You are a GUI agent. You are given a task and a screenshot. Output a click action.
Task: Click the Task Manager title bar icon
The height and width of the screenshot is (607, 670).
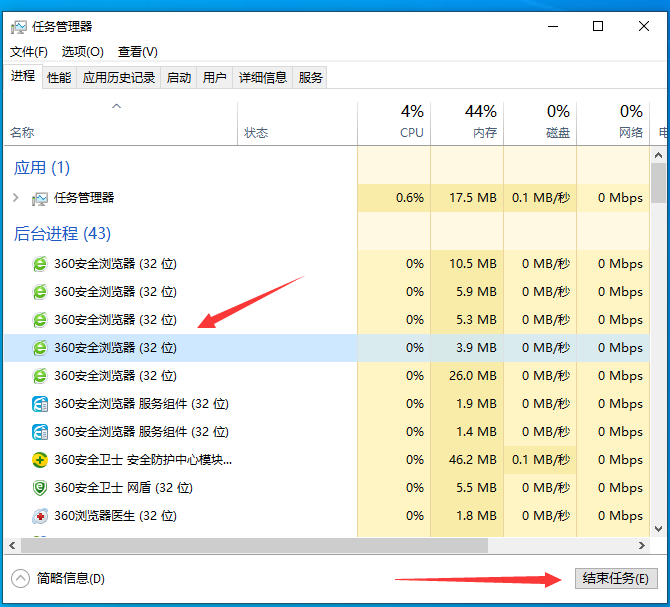(x=19, y=27)
